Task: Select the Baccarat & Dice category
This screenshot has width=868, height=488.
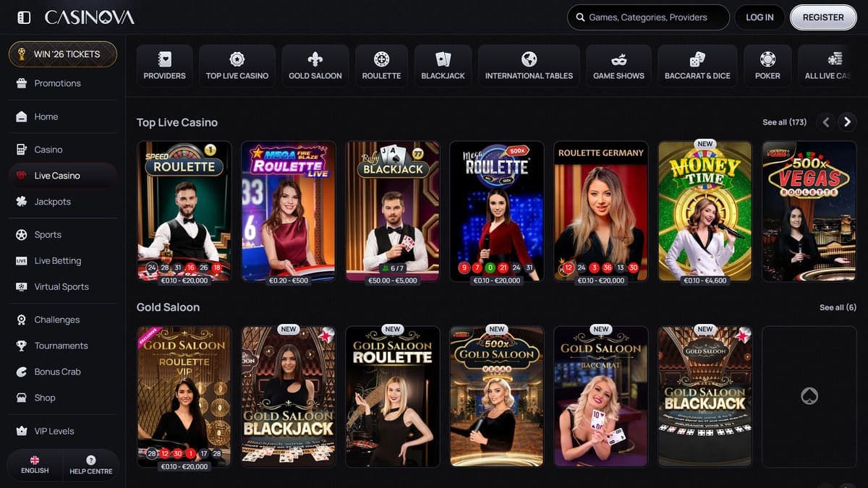Action: pos(697,67)
